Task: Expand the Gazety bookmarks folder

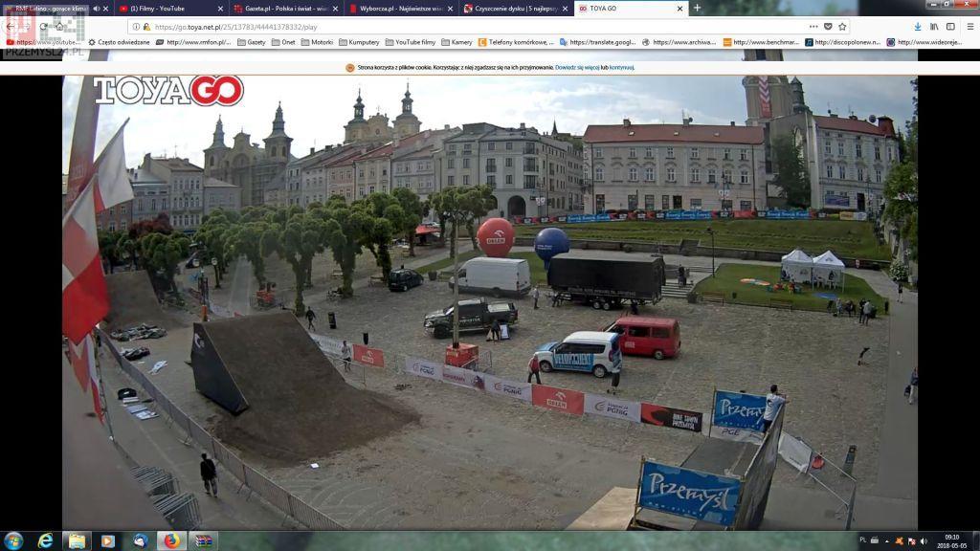Action: (x=252, y=42)
